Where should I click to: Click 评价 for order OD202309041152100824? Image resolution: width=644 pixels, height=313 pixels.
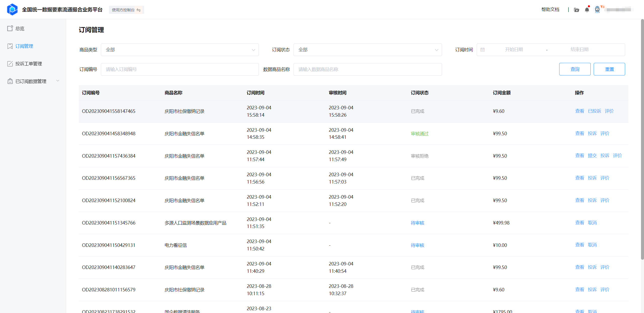point(605,200)
